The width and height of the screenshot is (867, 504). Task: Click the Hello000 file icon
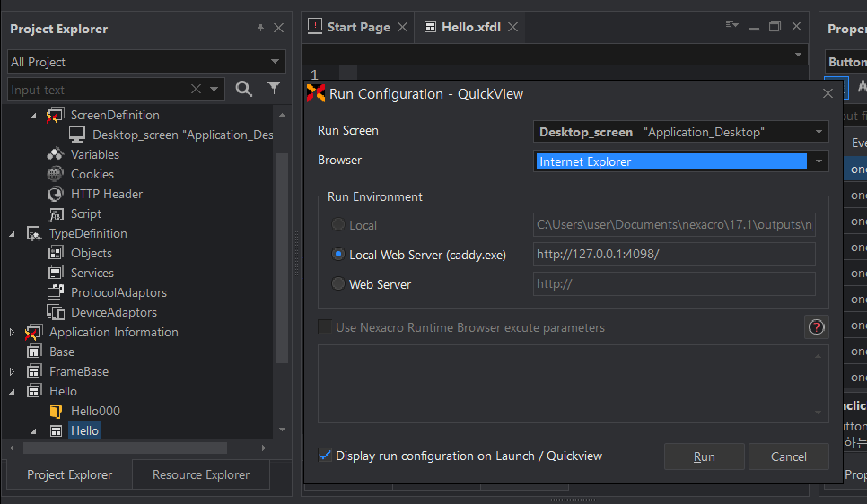pos(56,411)
